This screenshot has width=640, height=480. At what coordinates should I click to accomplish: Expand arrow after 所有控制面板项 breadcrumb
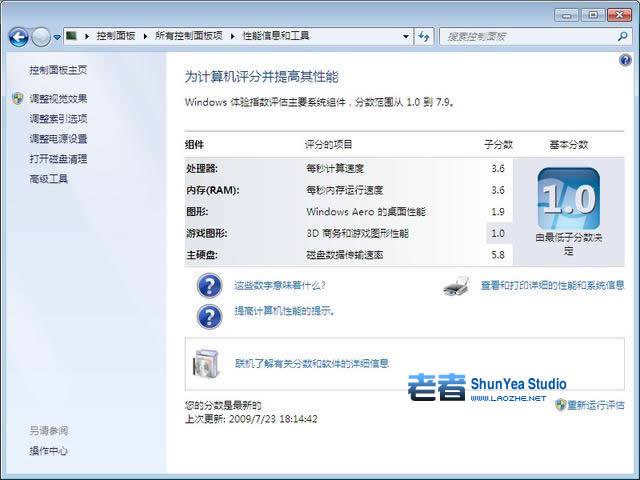coord(232,36)
